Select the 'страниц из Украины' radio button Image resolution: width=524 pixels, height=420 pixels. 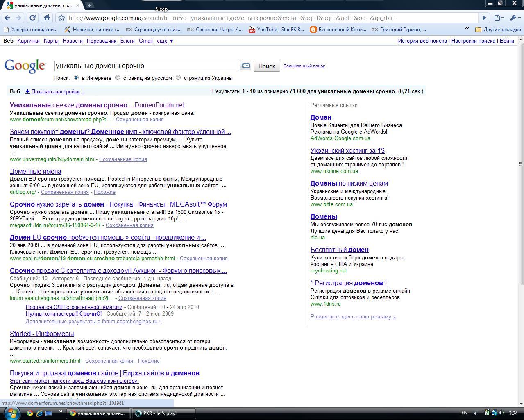tap(178, 77)
